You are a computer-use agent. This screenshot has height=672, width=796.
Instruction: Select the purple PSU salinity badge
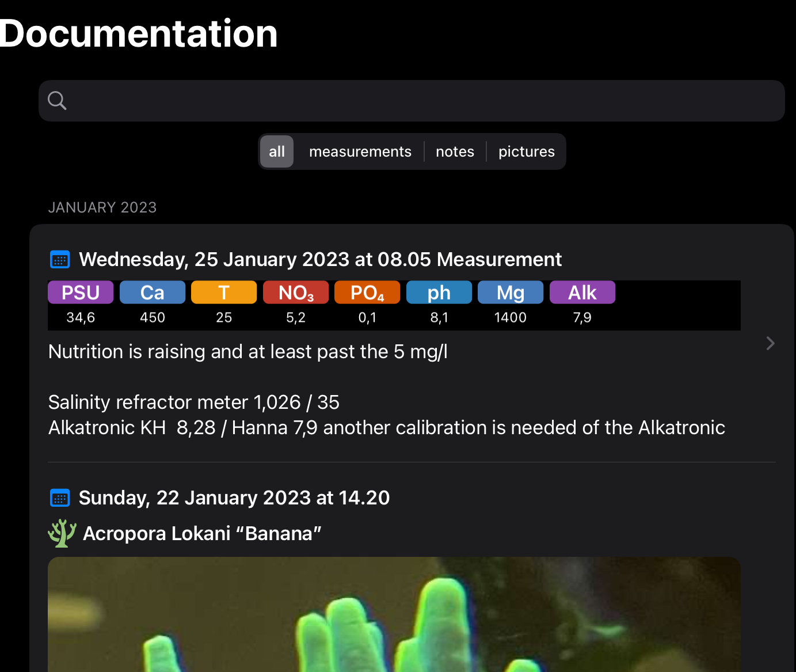(81, 293)
